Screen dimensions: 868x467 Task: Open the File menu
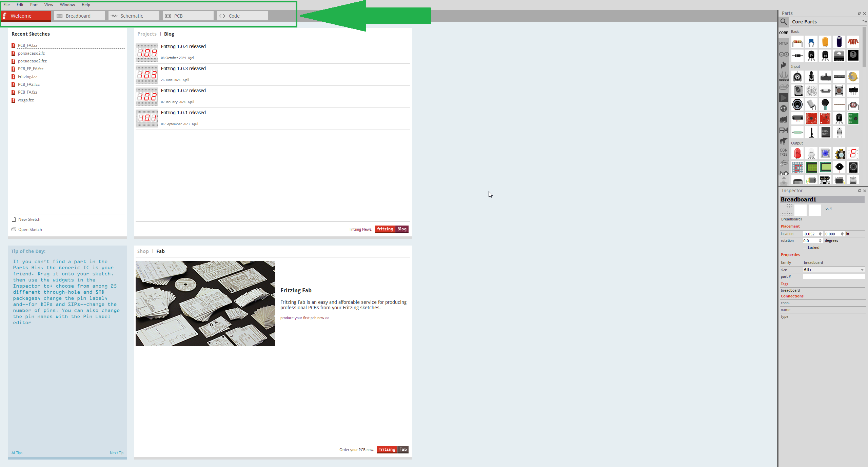point(6,5)
